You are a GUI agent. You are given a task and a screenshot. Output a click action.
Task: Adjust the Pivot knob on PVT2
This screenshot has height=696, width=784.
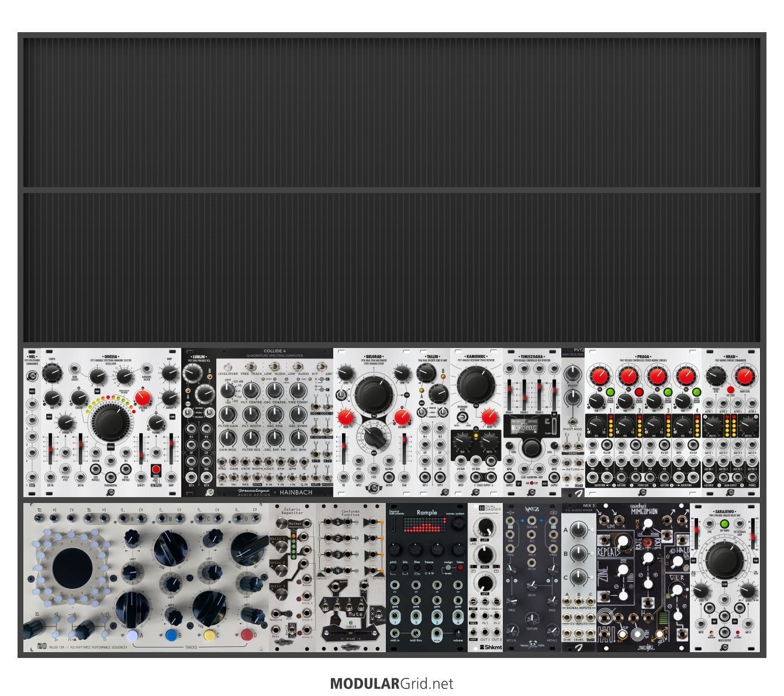[573, 373]
